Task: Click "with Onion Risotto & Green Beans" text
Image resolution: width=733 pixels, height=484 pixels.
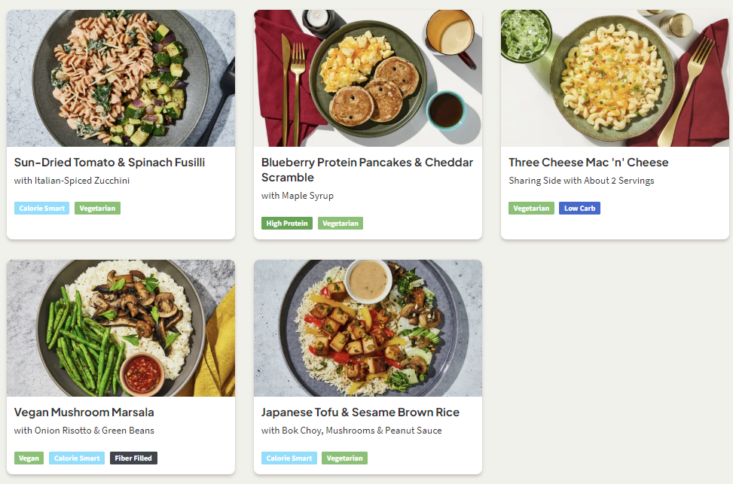Action: point(84,431)
